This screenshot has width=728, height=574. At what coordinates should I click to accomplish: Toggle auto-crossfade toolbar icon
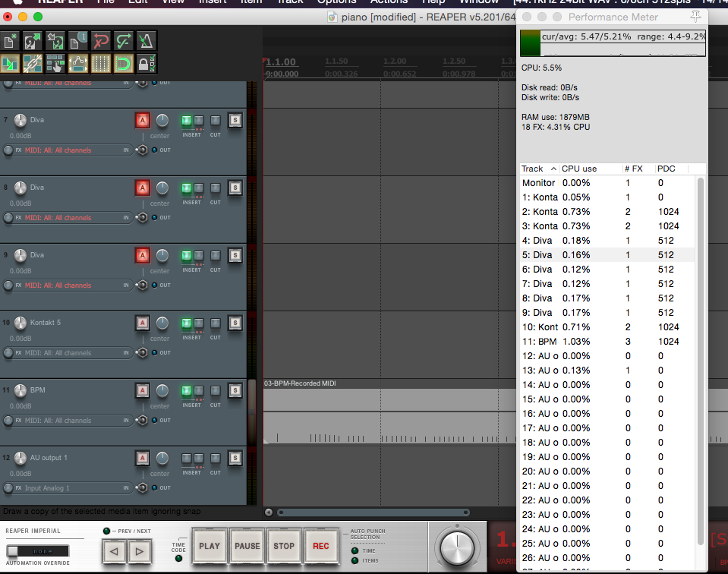pyautogui.click(x=10, y=64)
